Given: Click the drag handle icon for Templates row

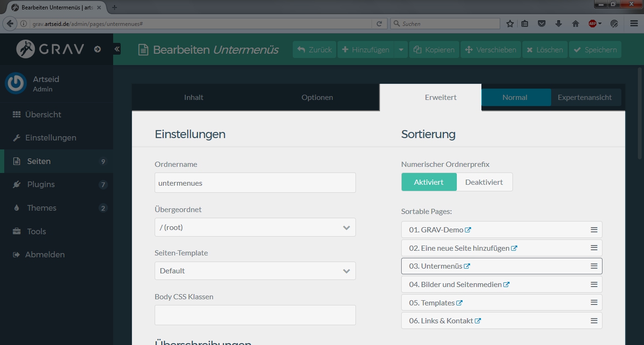Looking at the screenshot, I should pyautogui.click(x=594, y=303).
